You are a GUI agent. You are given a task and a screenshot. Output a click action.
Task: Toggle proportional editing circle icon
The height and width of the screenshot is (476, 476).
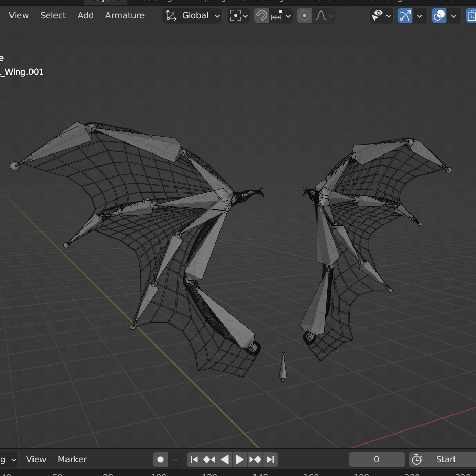[304, 16]
